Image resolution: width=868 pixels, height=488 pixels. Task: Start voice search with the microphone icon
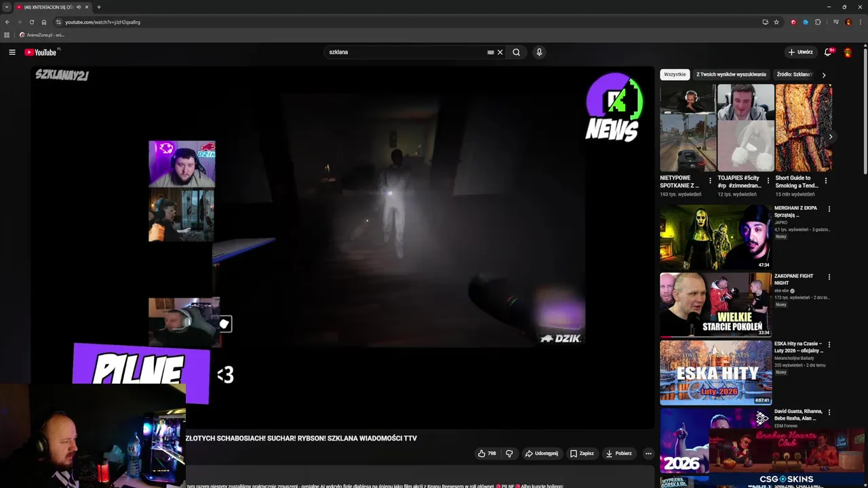[539, 52]
